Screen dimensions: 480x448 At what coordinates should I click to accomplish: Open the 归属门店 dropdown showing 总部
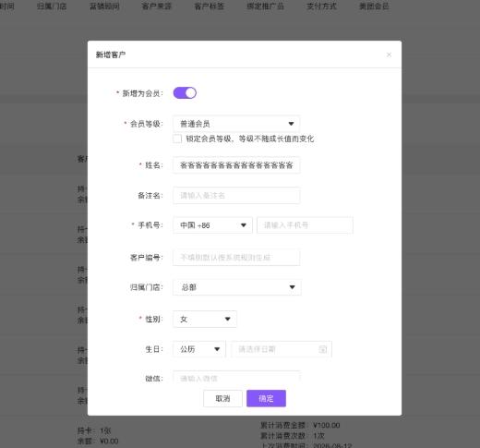click(x=237, y=287)
